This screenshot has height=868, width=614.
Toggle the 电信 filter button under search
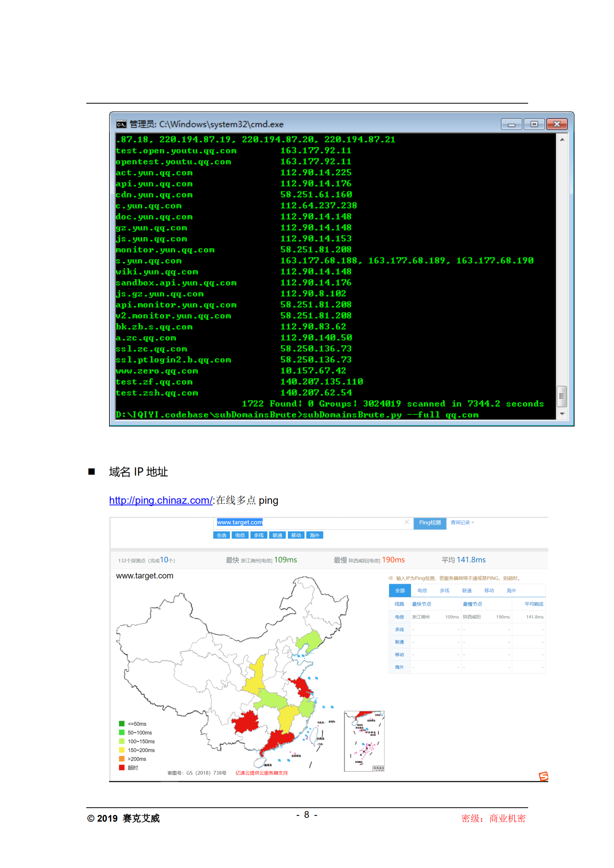240,535
